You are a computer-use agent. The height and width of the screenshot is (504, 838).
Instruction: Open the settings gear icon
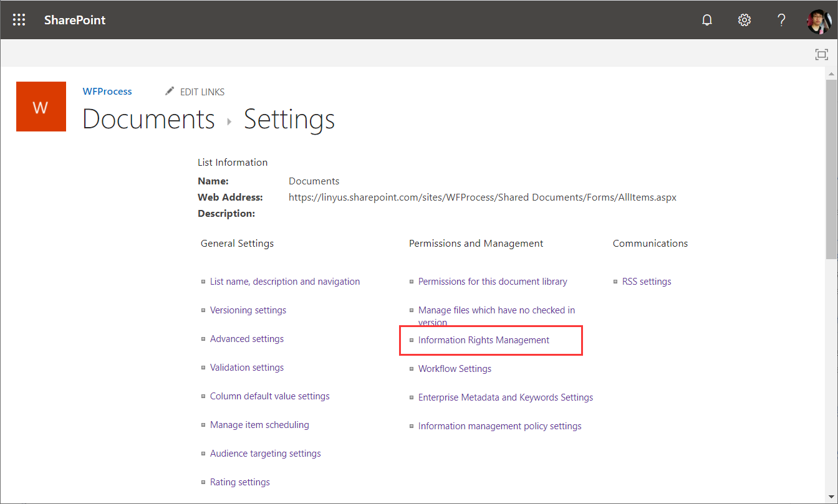coord(744,20)
